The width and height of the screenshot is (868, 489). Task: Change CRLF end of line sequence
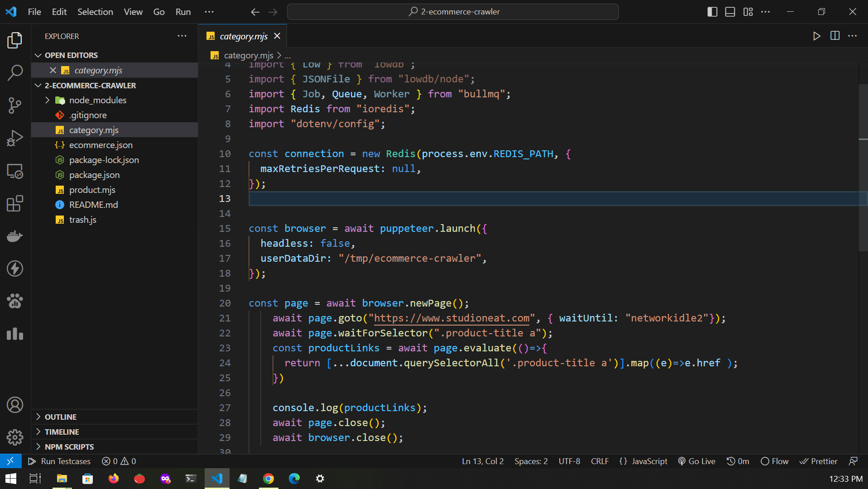[599, 461]
